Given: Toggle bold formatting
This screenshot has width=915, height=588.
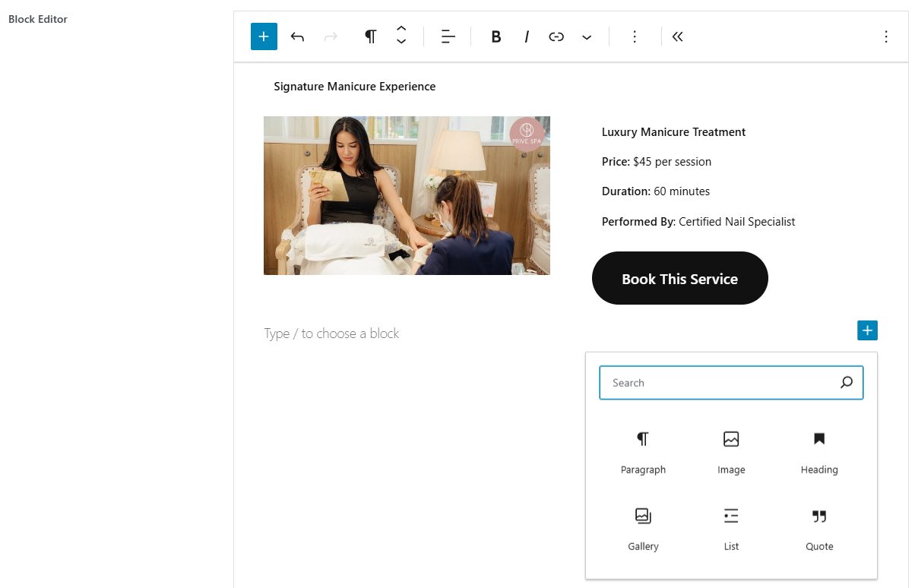Looking at the screenshot, I should [495, 36].
